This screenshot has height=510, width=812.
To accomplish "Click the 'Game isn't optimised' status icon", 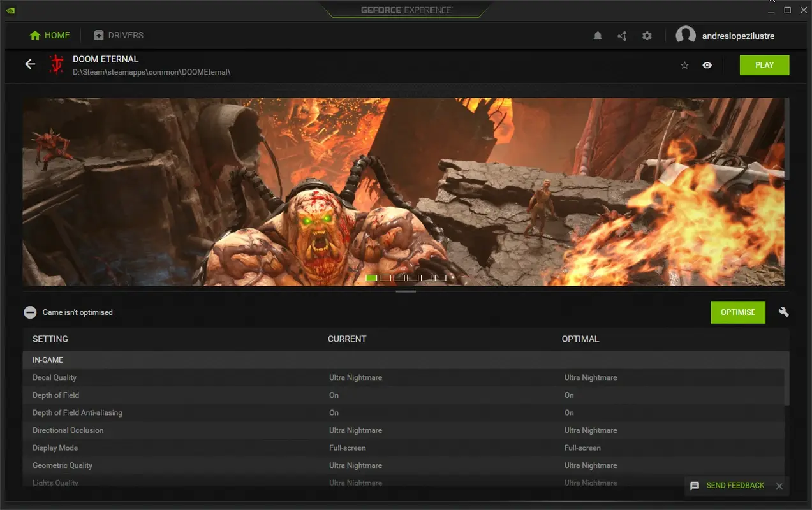I will coord(30,312).
